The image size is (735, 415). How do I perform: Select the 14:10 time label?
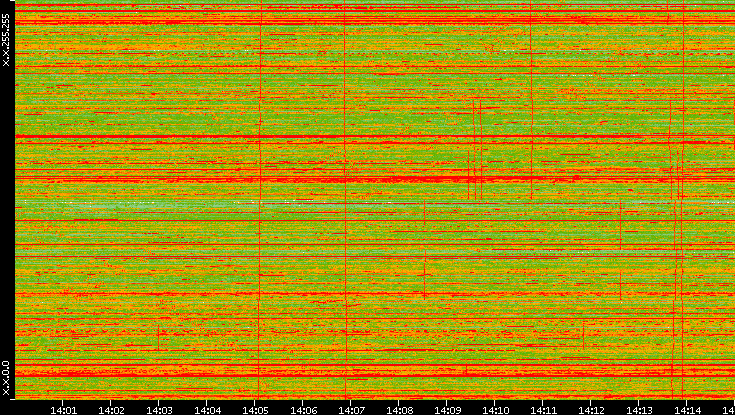click(495, 410)
